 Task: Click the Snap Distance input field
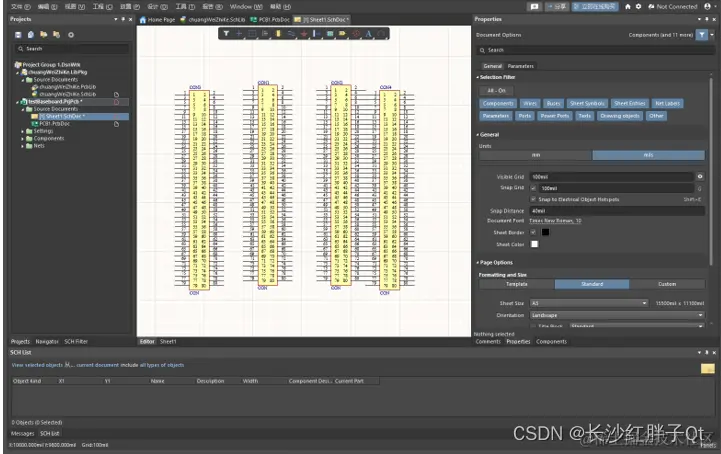617,211
